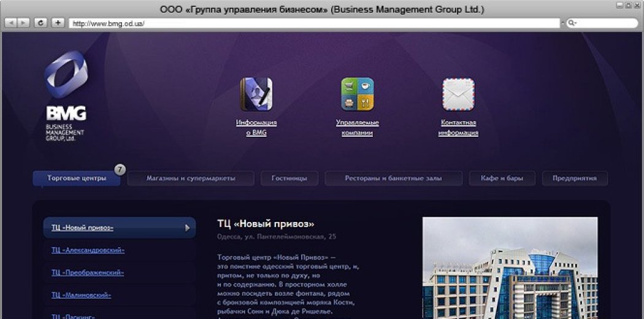644x319 pixels.
Task: Switch to Магазины и супермаркеты tab
Action: pos(191,179)
